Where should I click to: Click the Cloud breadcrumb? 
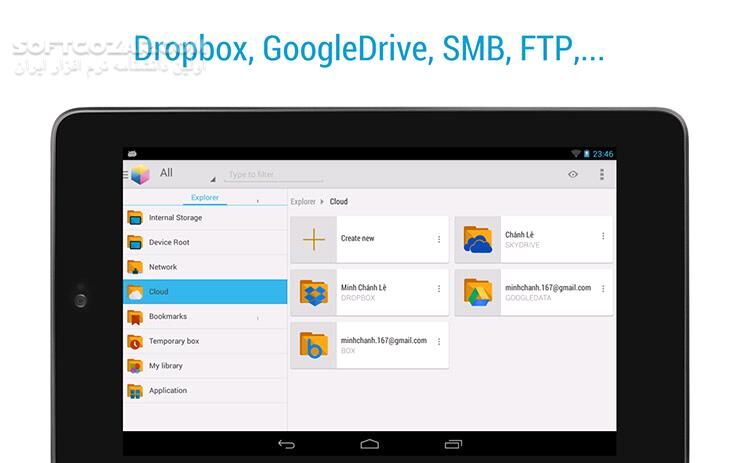(x=338, y=202)
